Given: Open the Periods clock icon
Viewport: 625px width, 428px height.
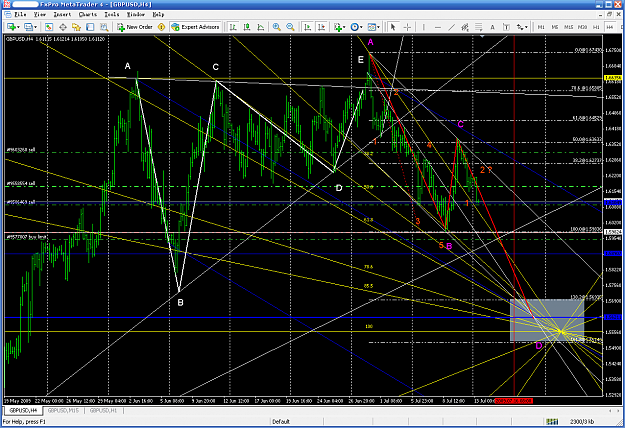Looking at the screenshot, I should pyautogui.click(x=354, y=27).
